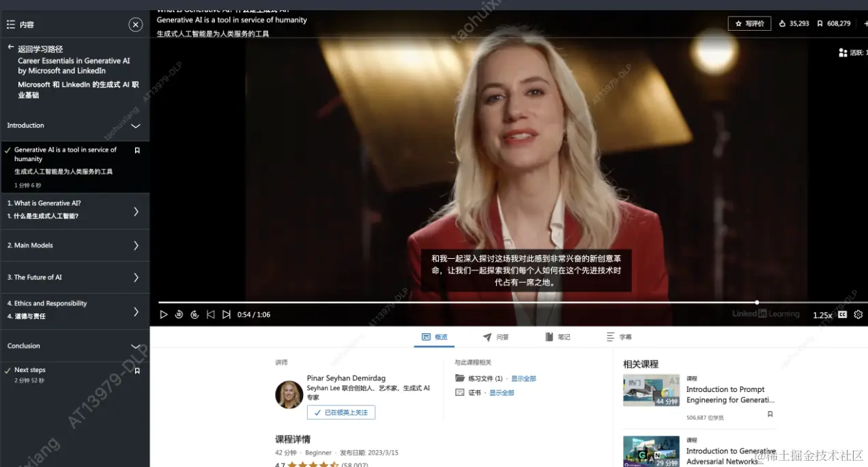Click the 课程详情 course details heading
This screenshot has height=467, width=868.
tap(293, 439)
